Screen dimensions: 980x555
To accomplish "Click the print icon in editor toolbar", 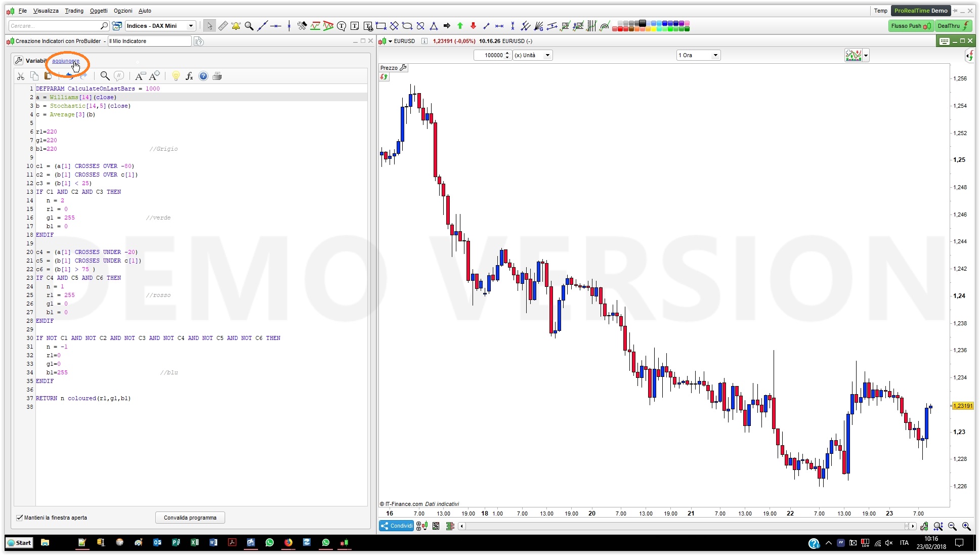I will pos(217,76).
